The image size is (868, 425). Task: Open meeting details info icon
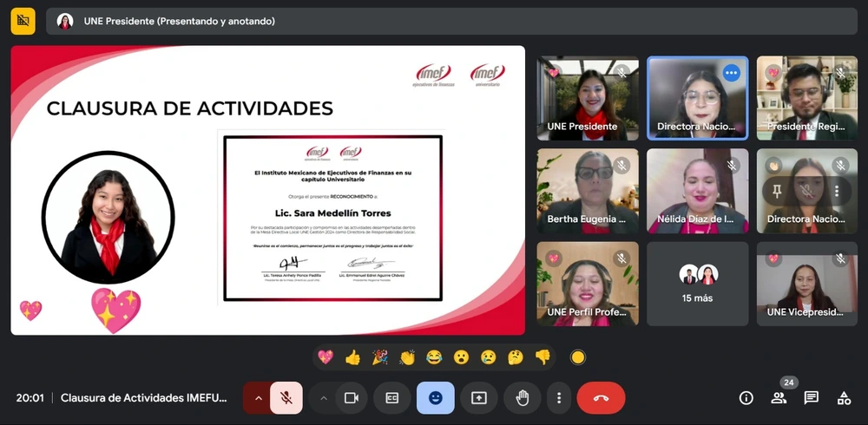[746, 398]
